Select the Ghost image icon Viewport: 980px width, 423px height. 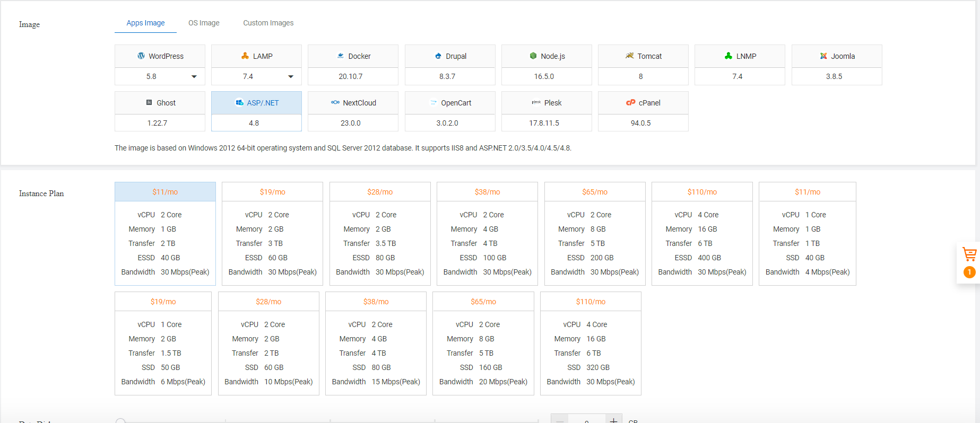(149, 102)
